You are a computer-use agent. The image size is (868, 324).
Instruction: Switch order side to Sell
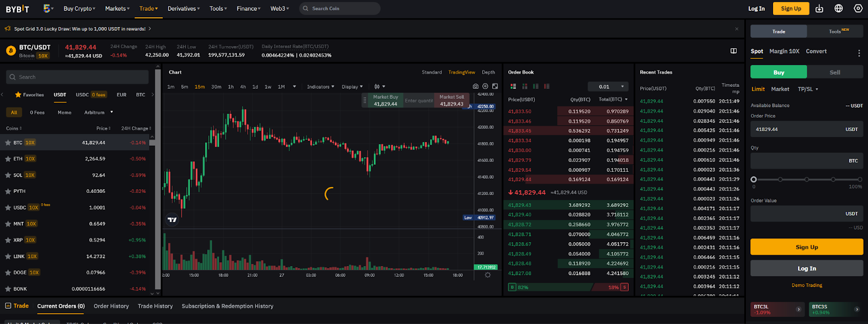(x=834, y=72)
